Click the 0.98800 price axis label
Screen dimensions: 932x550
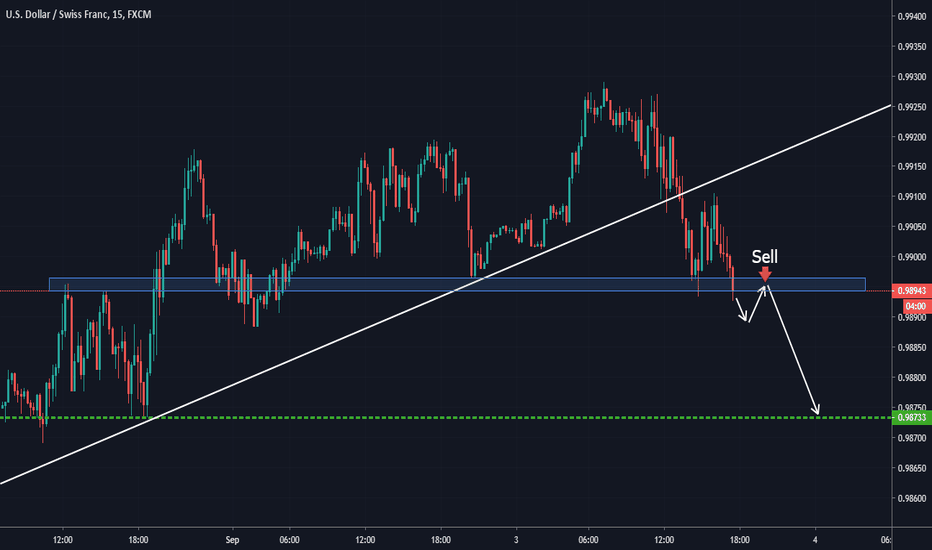(x=912, y=378)
